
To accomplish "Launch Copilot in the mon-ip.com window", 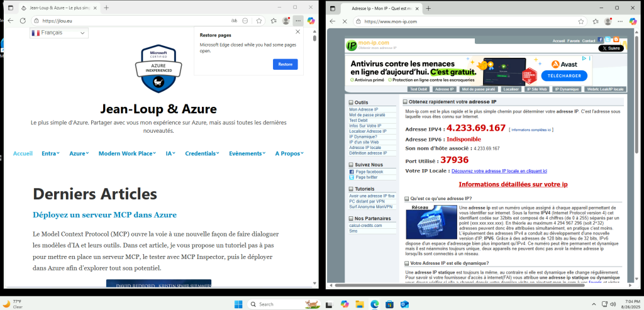I will 633,21.
